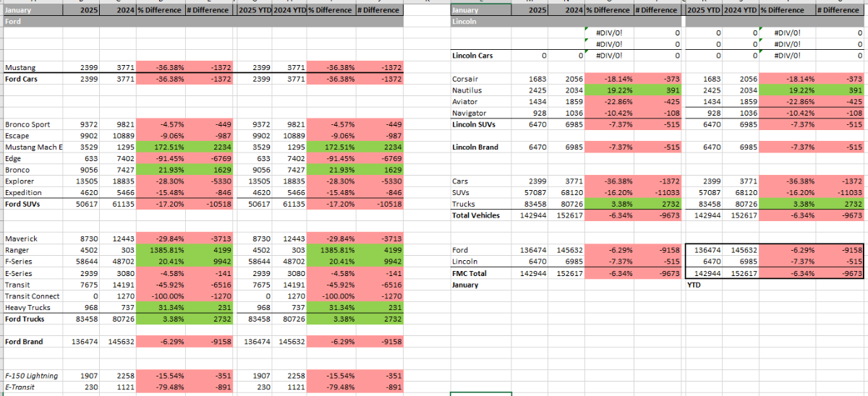Screen dimensions: 868x396
Task: Click Aviator's 2024 YTD value 1859
Action: coord(749,102)
